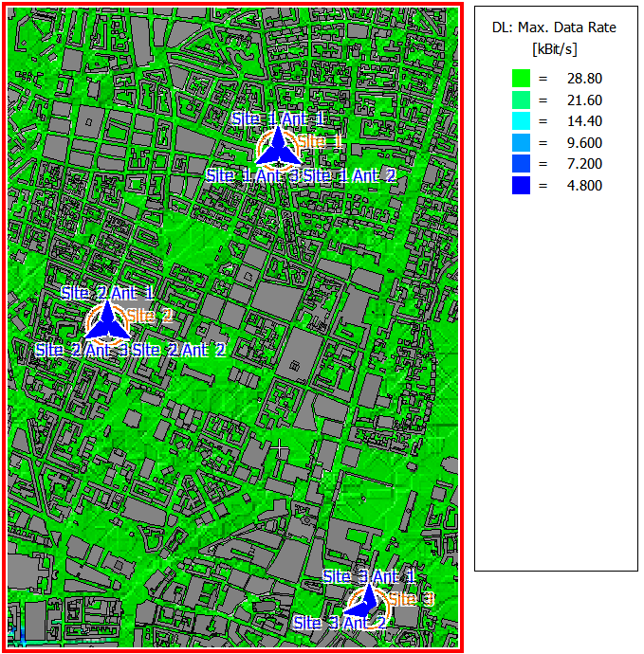
Task: Click the 21.60 legend color swatch
Action: click(521, 100)
